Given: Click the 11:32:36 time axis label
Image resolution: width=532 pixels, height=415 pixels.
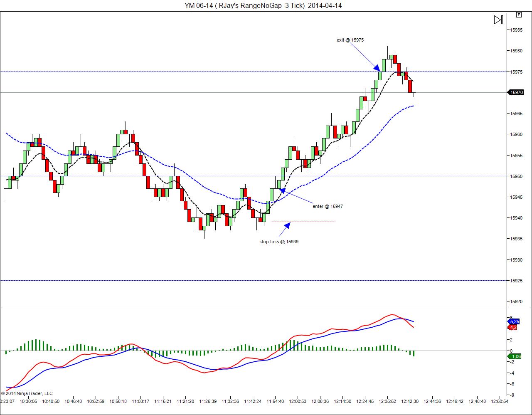Looking at the screenshot, I should coord(230,402).
